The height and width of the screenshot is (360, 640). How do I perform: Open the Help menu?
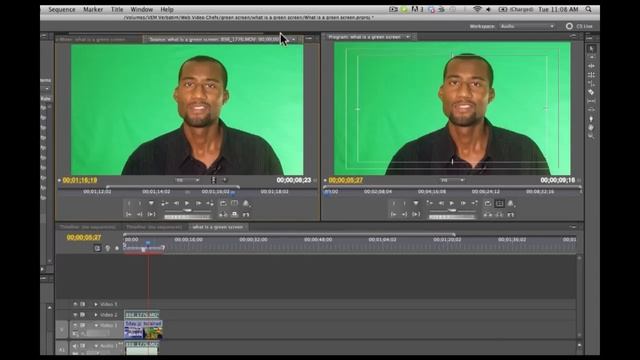(x=167, y=9)
